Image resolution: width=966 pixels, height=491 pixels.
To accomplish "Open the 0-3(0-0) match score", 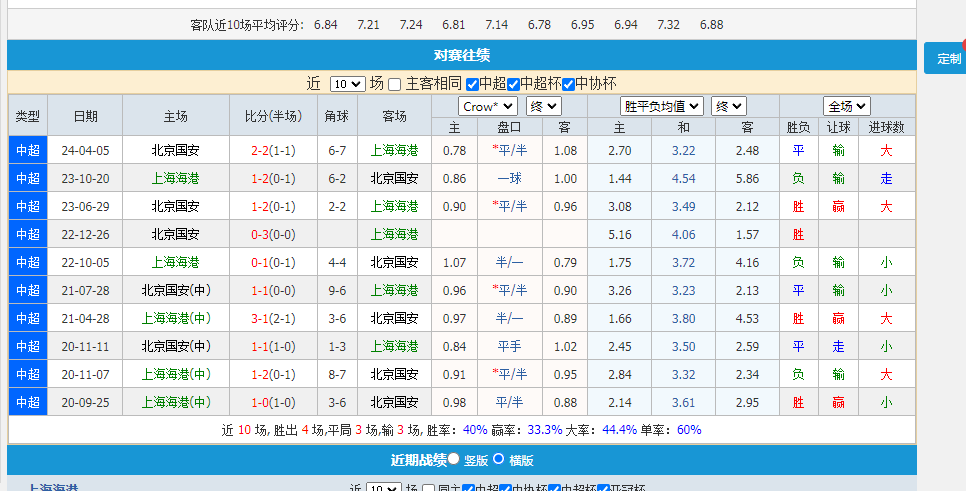I will (x=272, y=234).
